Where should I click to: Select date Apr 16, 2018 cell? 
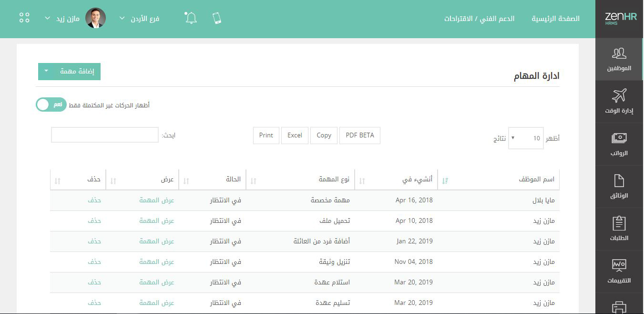pyautogui.click(x=414, y=200)
